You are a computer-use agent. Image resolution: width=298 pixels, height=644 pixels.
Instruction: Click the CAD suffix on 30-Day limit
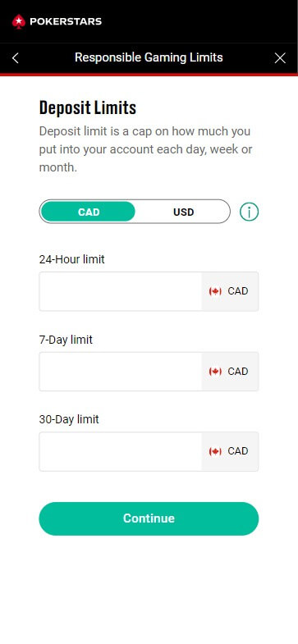(x=238, y=451)
